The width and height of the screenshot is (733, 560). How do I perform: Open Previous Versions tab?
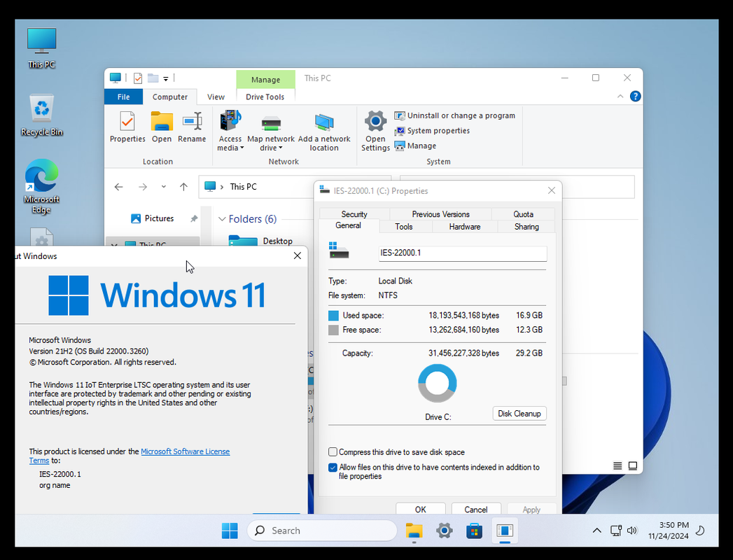tap(440, 214)
